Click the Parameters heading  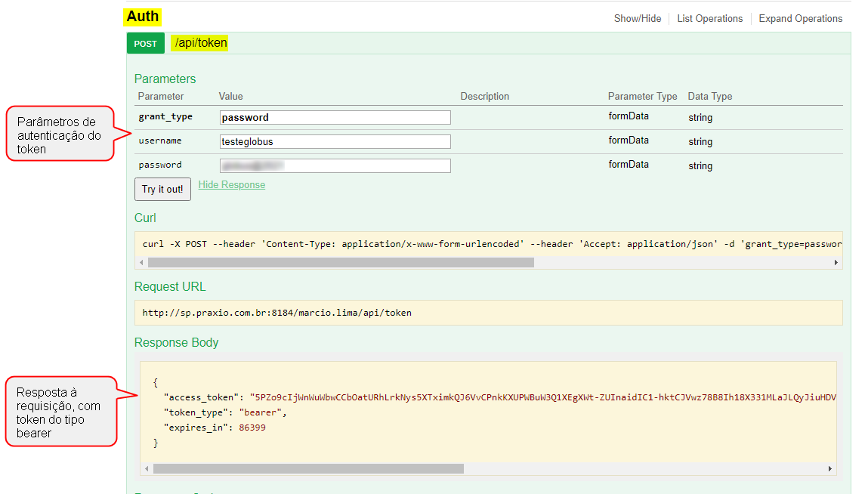point(165,79)
